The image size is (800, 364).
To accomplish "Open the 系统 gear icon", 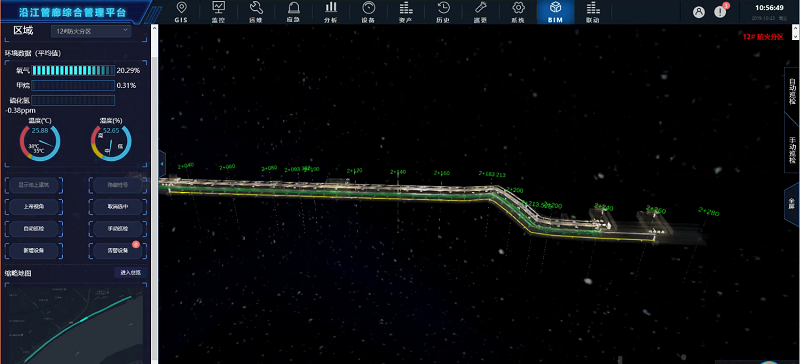I will (x=518, y=8).
